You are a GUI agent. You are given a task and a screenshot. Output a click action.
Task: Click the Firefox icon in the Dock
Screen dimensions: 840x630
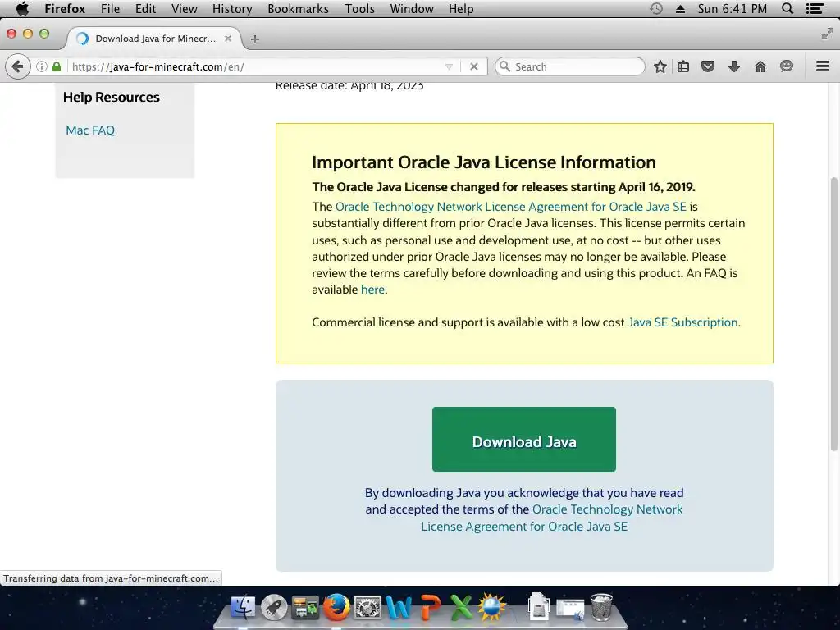336,608
